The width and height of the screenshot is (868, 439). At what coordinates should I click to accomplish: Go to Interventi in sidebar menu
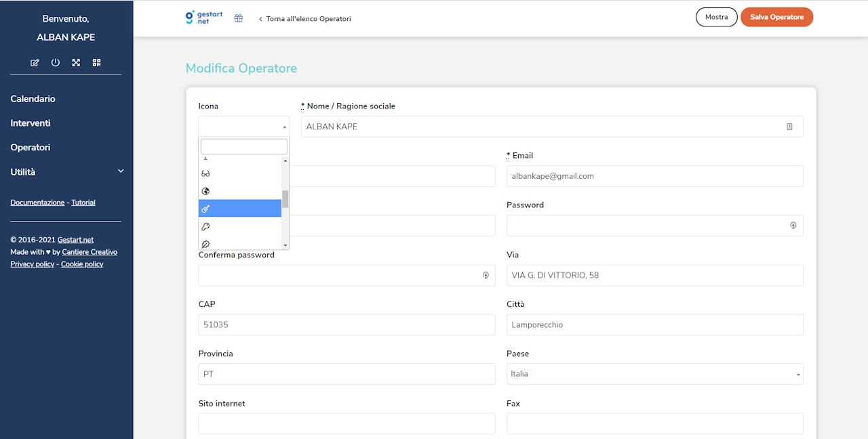(x=31, y=123)
